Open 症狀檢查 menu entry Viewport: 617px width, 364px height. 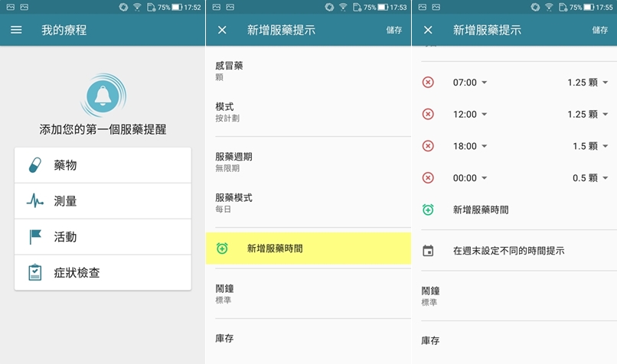tap(103, 272)
